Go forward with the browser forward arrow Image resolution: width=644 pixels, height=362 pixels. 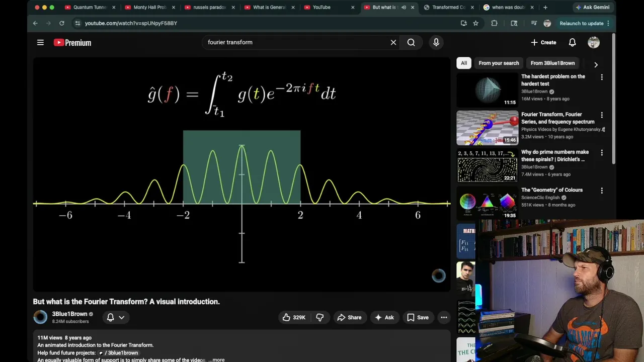point(48,23)
